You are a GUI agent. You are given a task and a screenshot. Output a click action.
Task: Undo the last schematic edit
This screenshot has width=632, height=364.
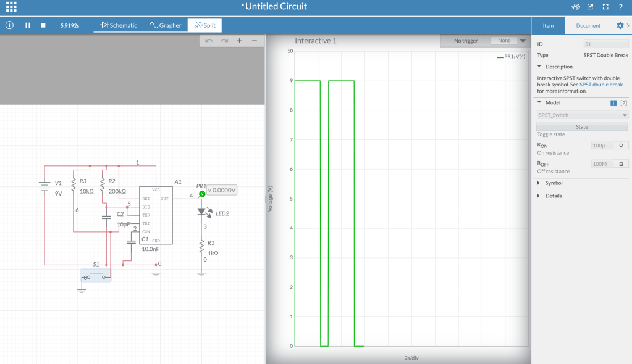click(209, 41)
